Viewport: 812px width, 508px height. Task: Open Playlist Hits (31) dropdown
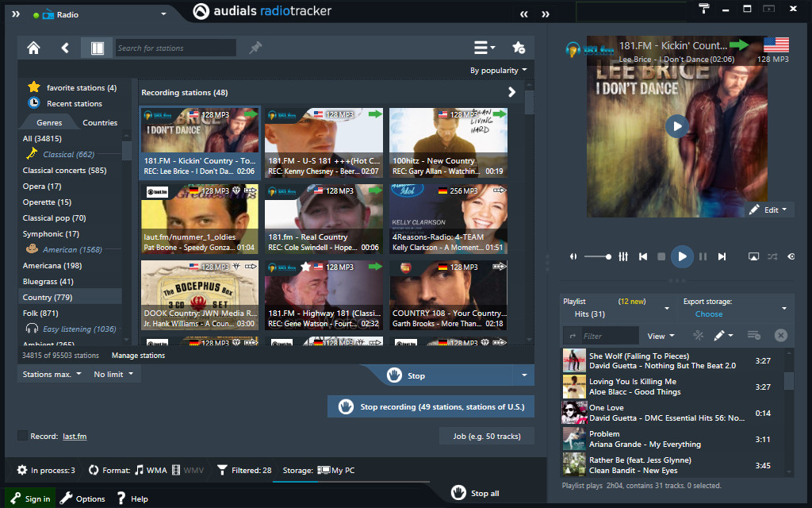666,308
